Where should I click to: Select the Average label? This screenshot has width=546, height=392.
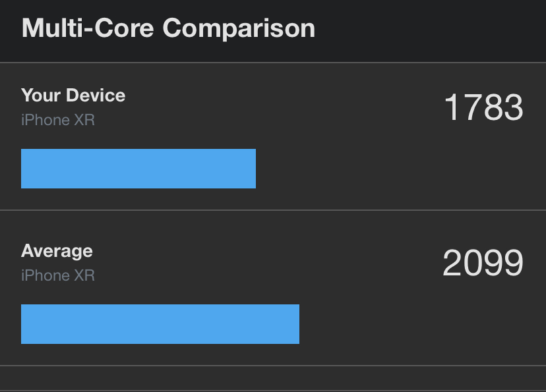tap(57, 251)
